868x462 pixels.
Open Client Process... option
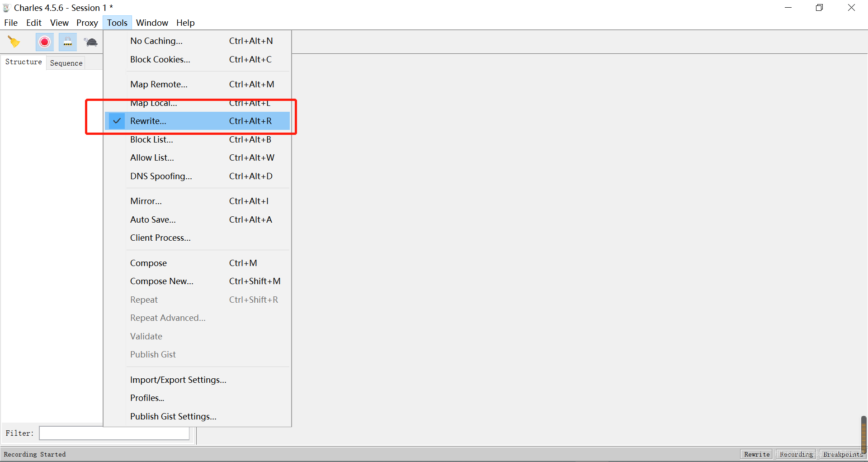(198, 238)
